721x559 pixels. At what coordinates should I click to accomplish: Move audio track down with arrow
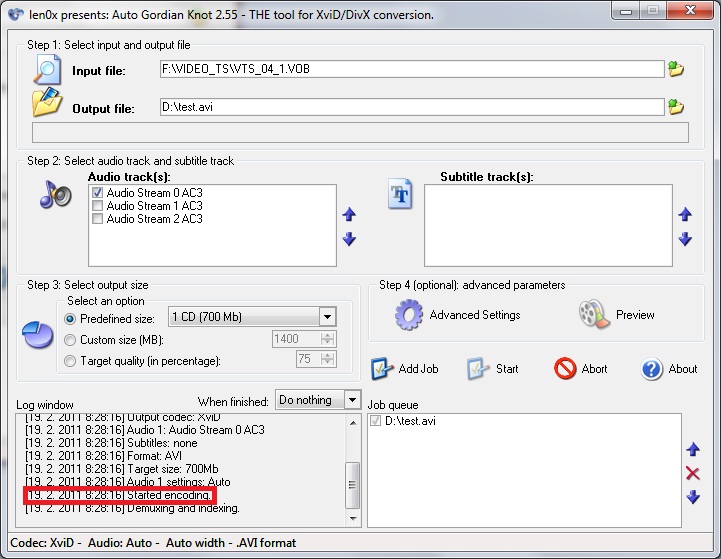349,239
